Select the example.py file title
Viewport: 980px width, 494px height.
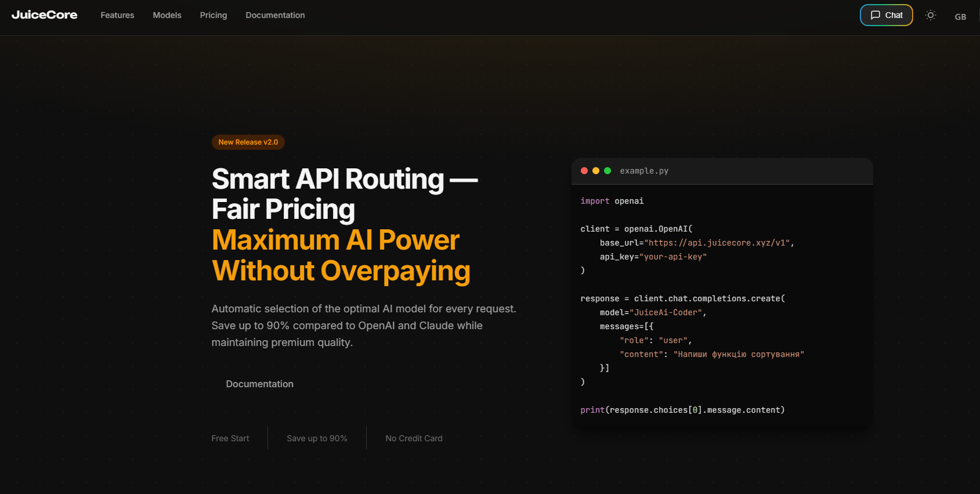click(644, 171)
